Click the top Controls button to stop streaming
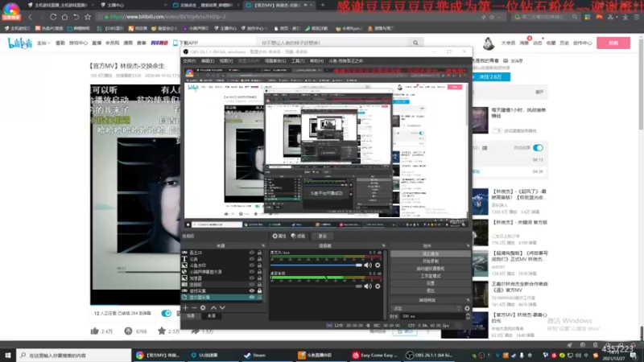Image resolution: width=644 pixels, height=362 pixels. click(x=430, y=253)
